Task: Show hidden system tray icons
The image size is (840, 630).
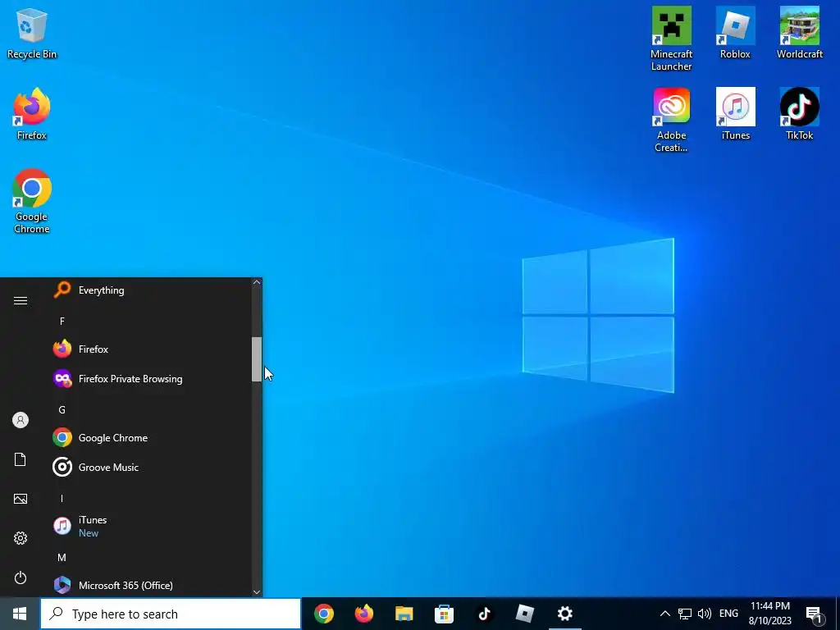Action: tap(664, 614)
